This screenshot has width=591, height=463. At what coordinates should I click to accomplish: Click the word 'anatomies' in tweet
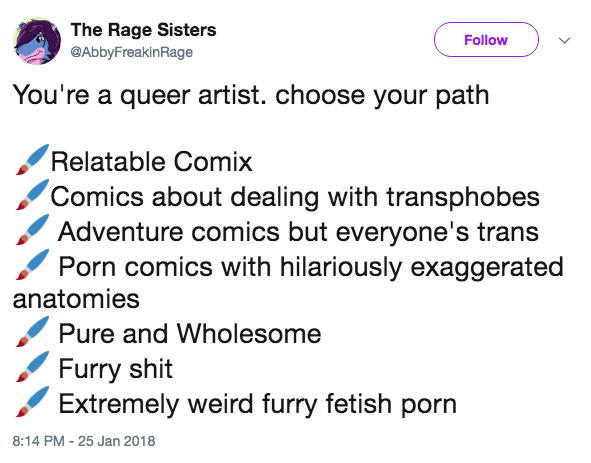coord(76,299)
